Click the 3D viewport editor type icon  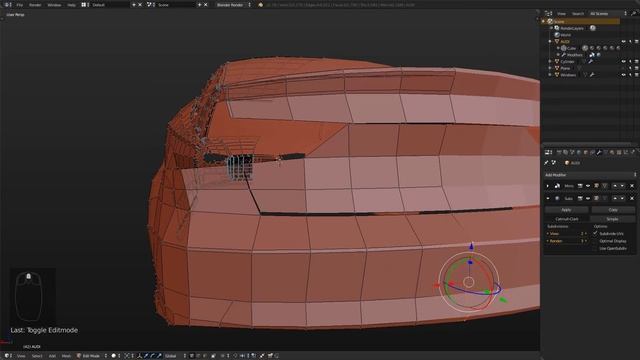pos(7,356)
